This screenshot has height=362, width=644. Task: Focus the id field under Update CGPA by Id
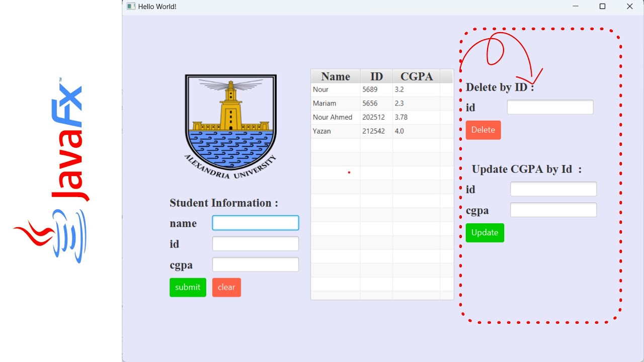(x=553, y=189)
